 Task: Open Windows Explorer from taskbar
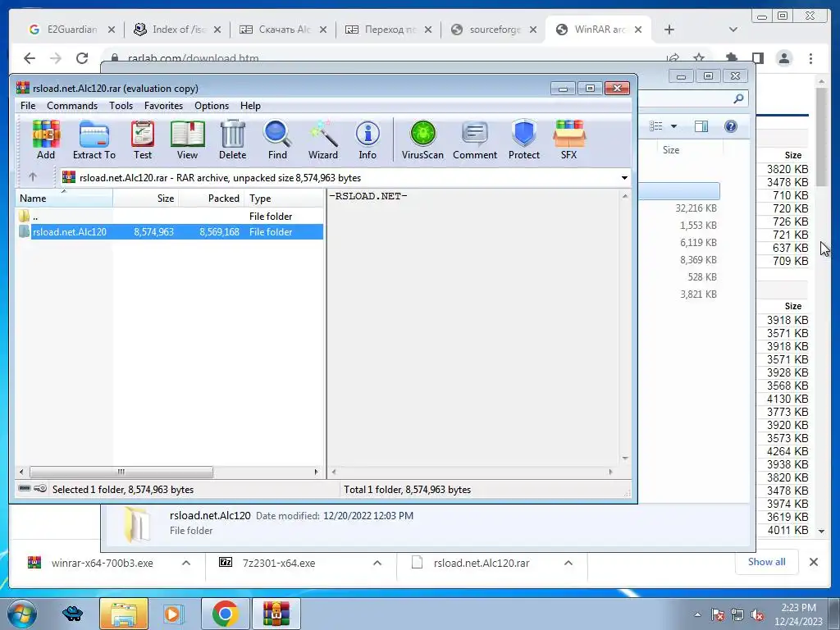click(x=123, y=614)
